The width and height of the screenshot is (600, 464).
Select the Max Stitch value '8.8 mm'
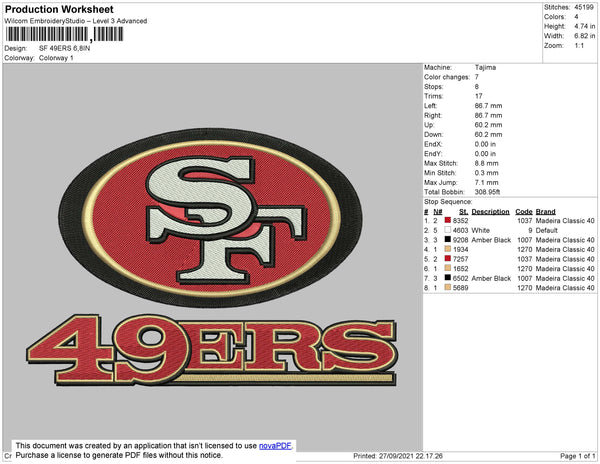(x=487, y=163)
